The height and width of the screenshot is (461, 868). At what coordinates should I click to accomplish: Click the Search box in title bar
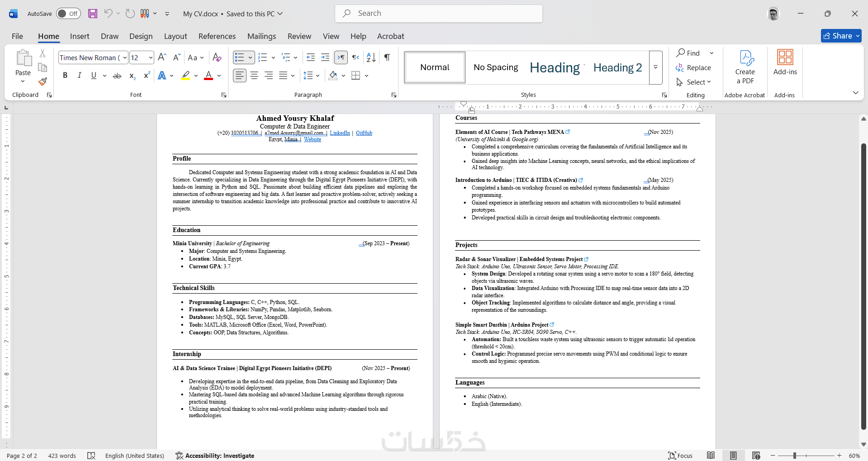pyautogui.click(x=439, y=14)
